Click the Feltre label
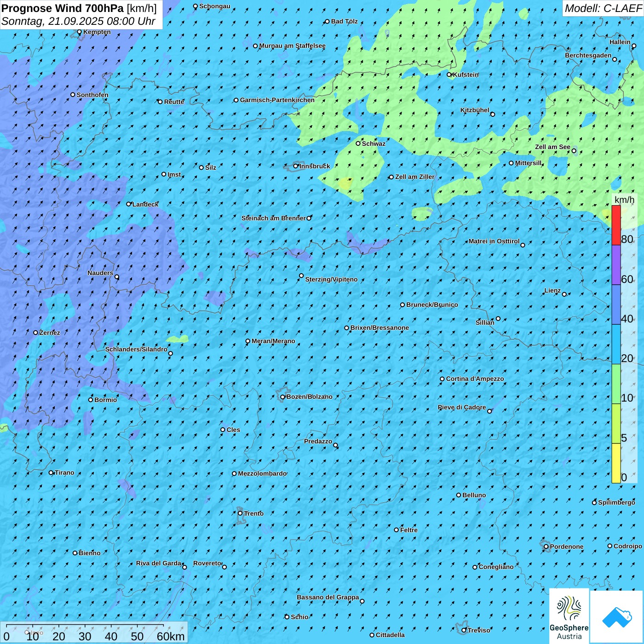 (409, 530)
